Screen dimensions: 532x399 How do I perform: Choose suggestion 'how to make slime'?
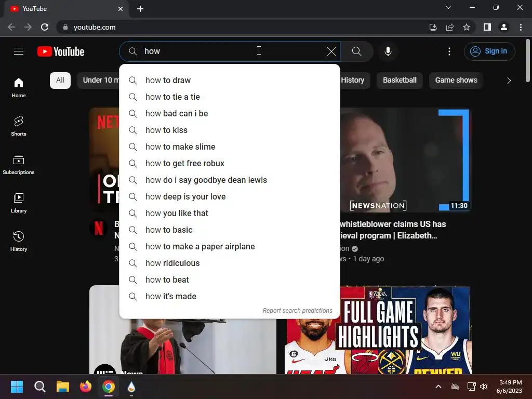coord(230,147)
